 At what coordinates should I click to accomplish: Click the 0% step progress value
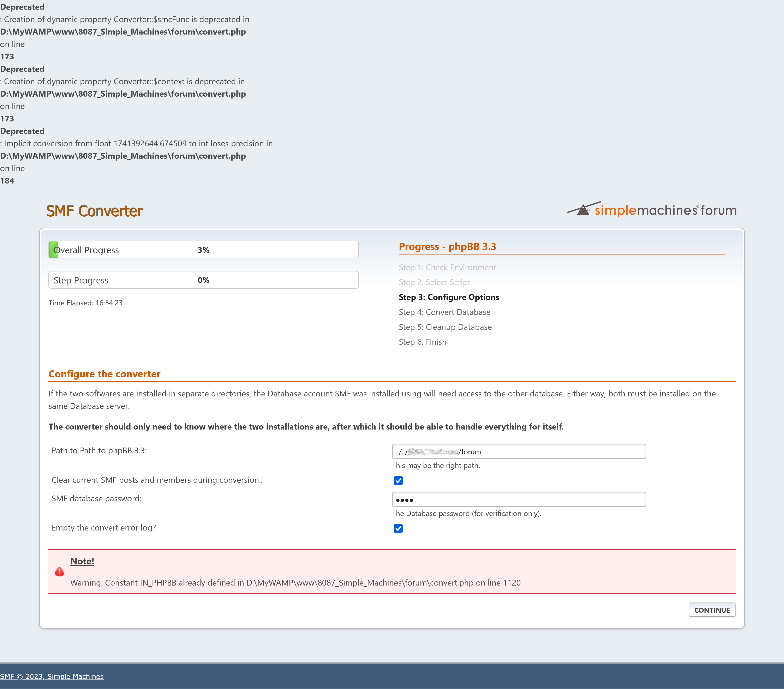(x=203, y=280)
